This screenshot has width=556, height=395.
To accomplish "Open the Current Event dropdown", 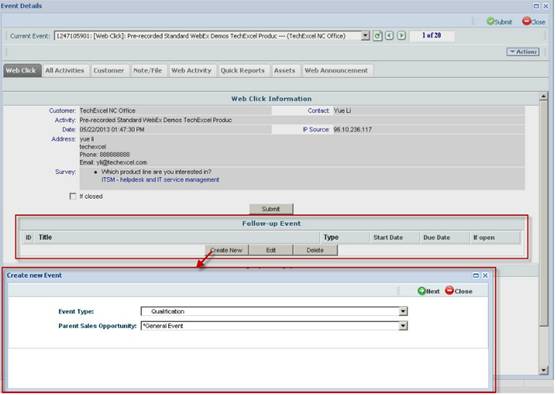I will click(365, 36).
